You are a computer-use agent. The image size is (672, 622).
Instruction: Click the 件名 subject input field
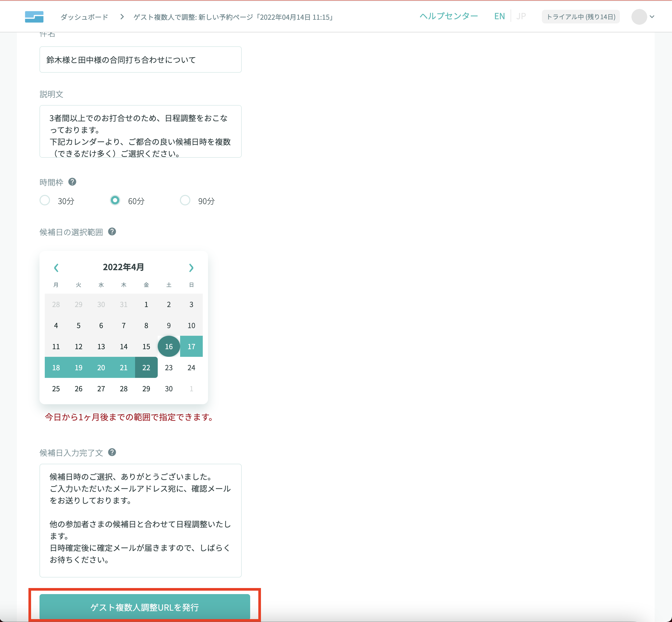[x=140, y=60]
